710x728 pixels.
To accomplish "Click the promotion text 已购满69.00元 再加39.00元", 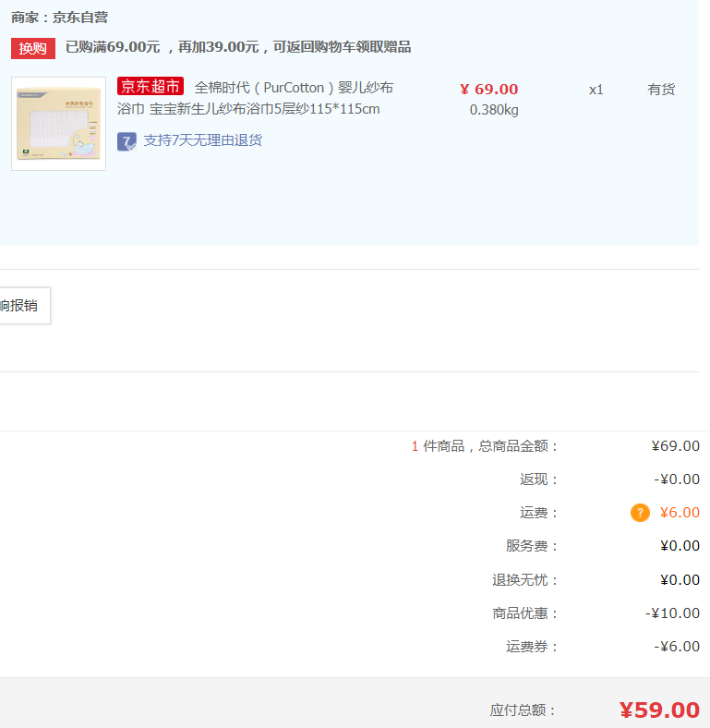I will tap(238, 47).
